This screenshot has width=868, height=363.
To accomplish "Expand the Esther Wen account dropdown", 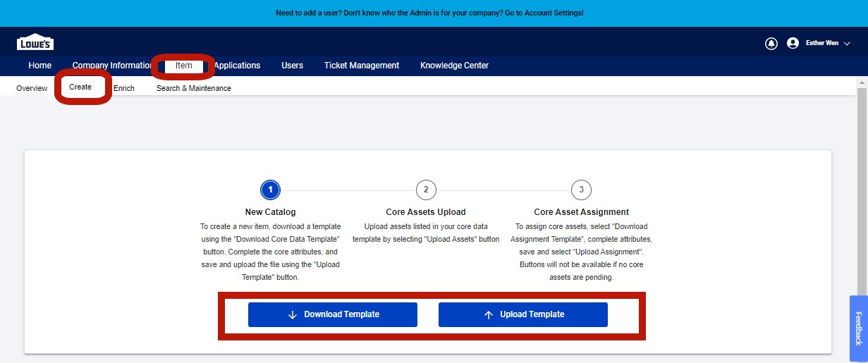I will click(828, 43).
